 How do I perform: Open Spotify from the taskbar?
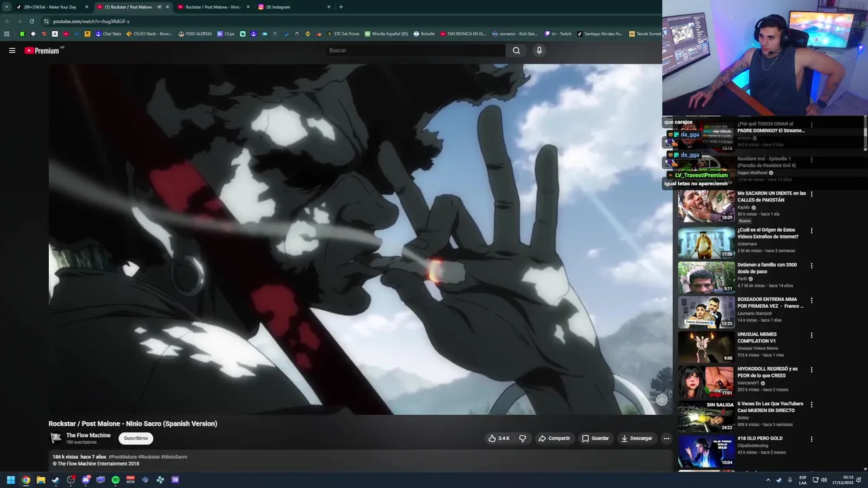115,480
